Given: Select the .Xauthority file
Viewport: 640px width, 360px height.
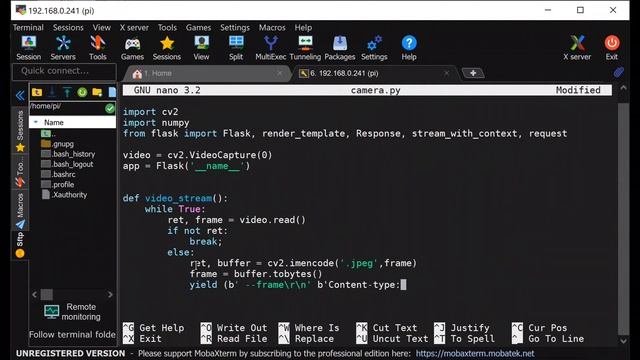Looking at the screenshot, I should (x=64, y=195).
